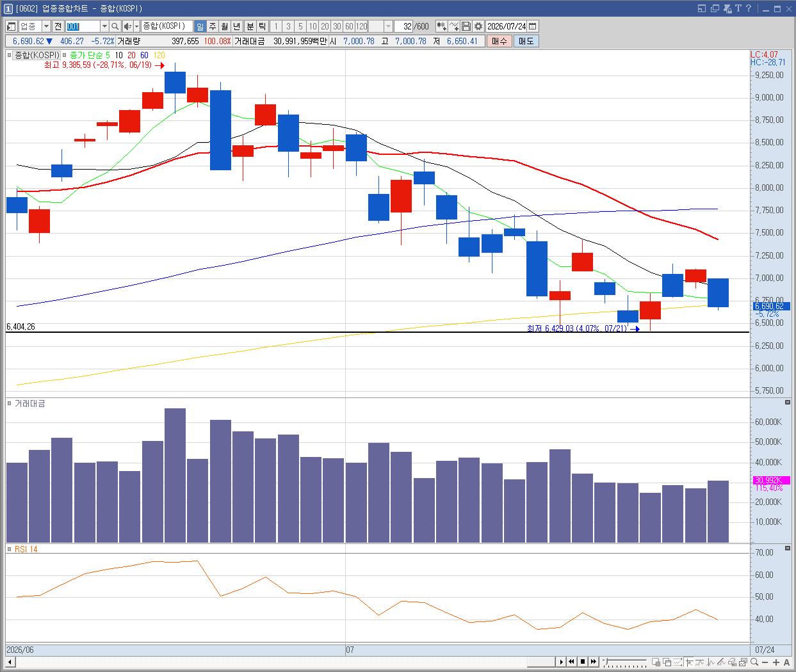Screen dimensions: 796x672
Task: Expand the dropdown after the 120 interval button
Action: tap(389, 26)
